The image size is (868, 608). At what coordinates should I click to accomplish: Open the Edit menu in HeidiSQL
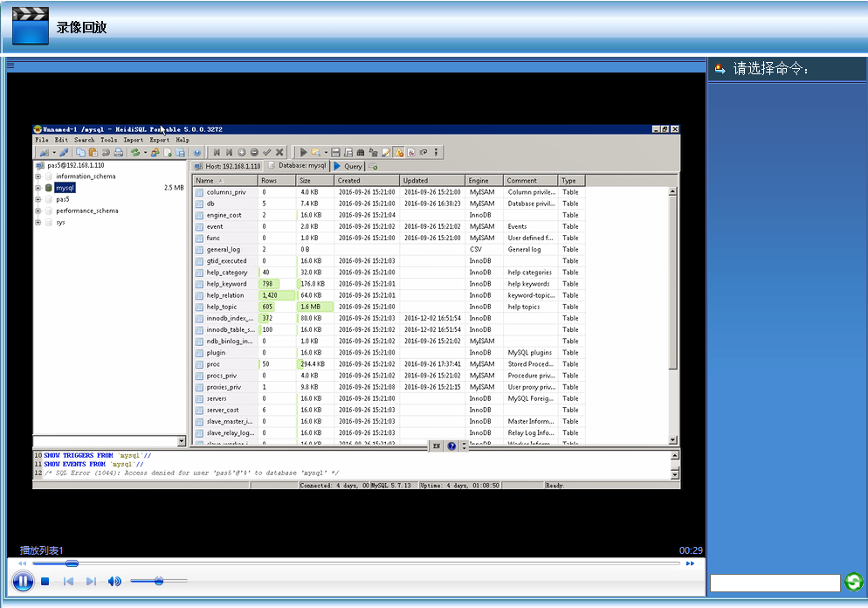pyautogui.click(x=61, y=140)
